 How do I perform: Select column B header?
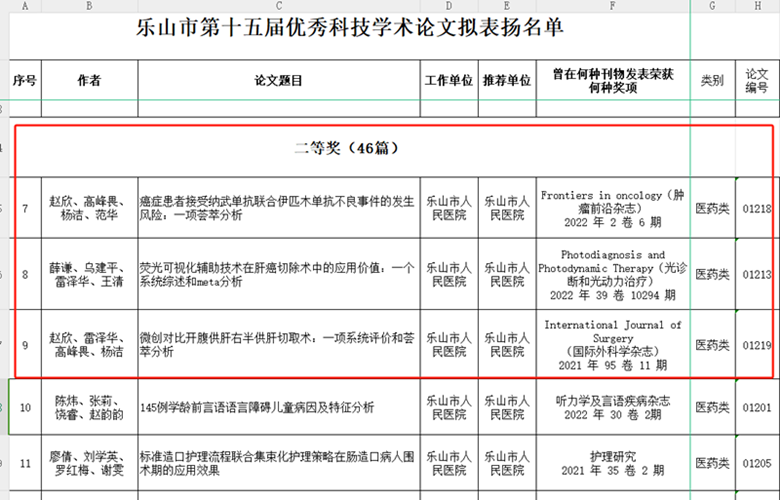click(90, 5)
